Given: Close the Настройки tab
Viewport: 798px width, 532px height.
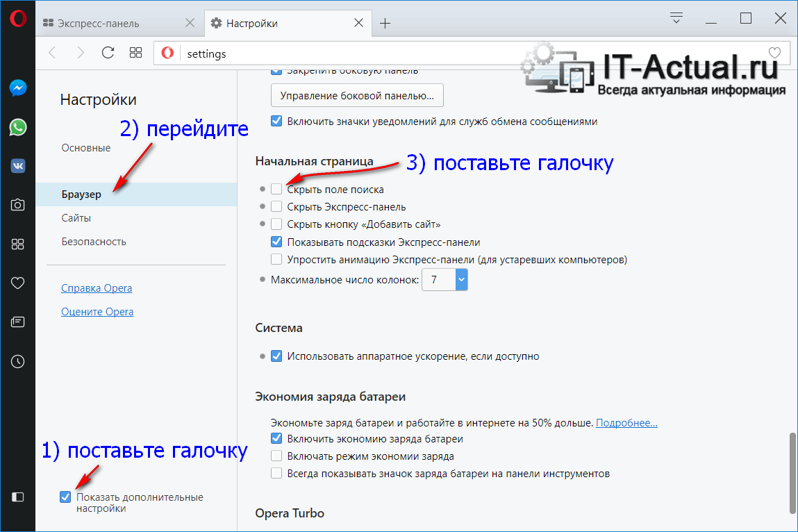Looking at the screenshot, I should (x=359, y=23).
